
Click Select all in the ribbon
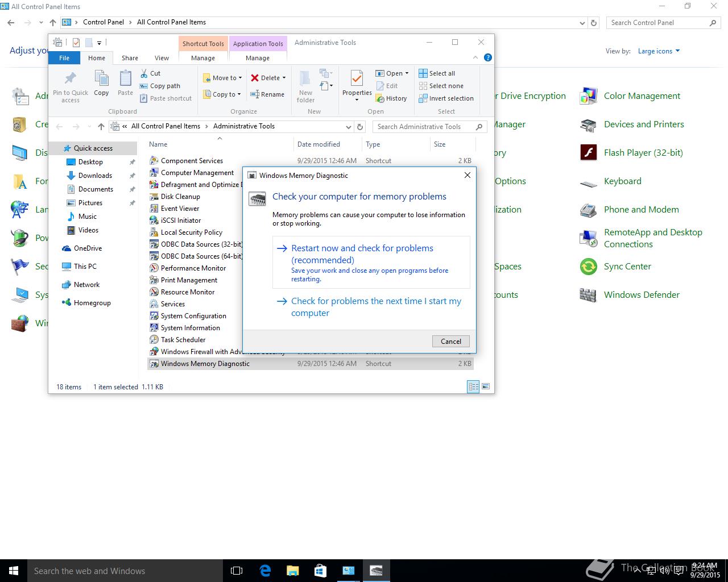click(x=437, y=73)
